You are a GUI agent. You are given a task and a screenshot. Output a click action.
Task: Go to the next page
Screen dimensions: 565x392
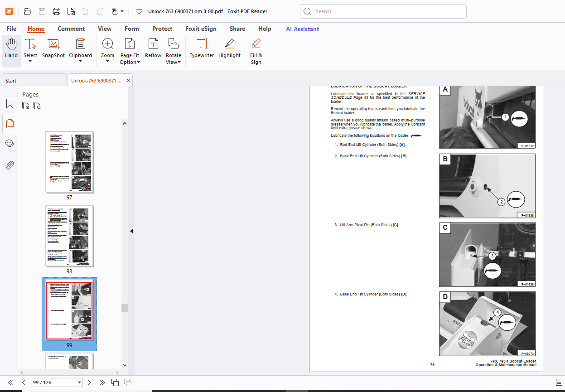[89, 382]
